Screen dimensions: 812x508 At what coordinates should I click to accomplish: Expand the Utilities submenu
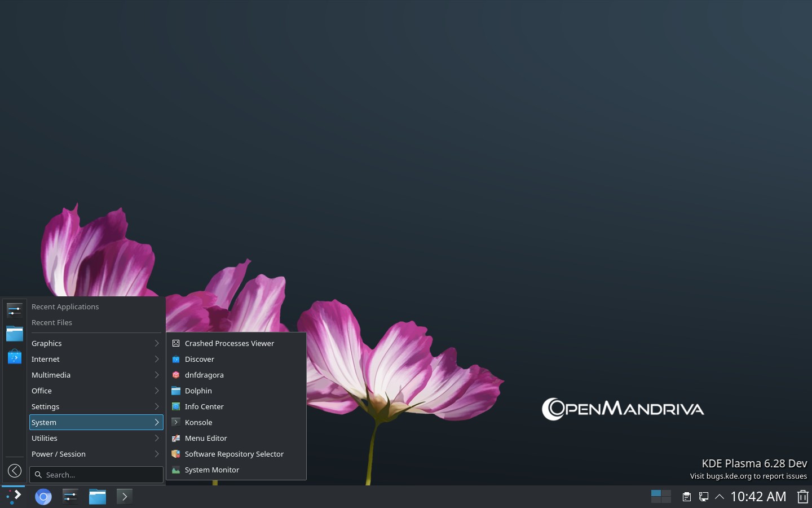point(96,438)
